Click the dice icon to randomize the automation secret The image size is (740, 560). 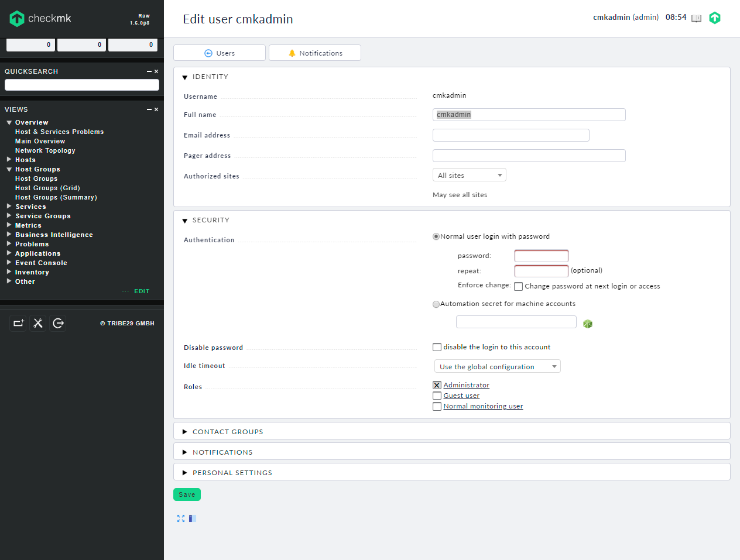click(x=588, y=324)
